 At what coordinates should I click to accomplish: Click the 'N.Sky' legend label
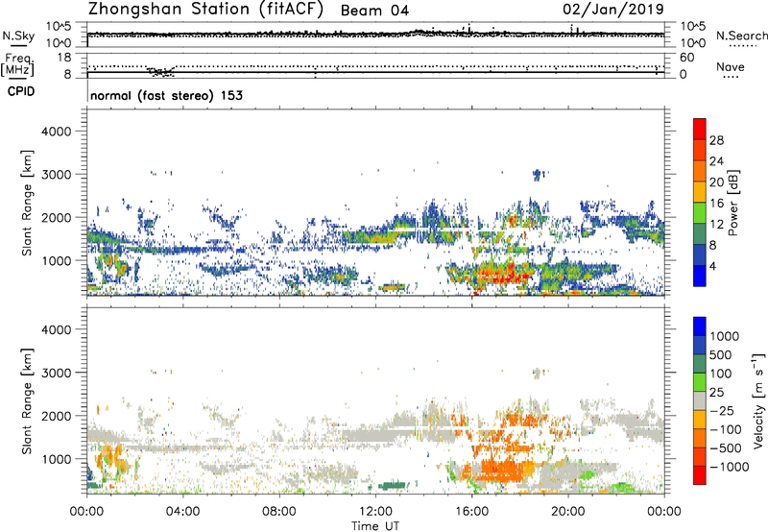click(x=18, y=36)
